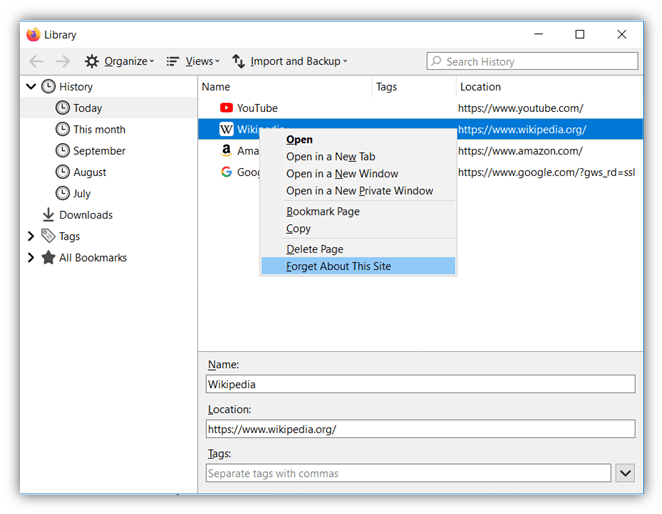The height and width of the screenshot is (514, 662).
Task: Select All Bookmarks in the sidebar
Action: 93,258
